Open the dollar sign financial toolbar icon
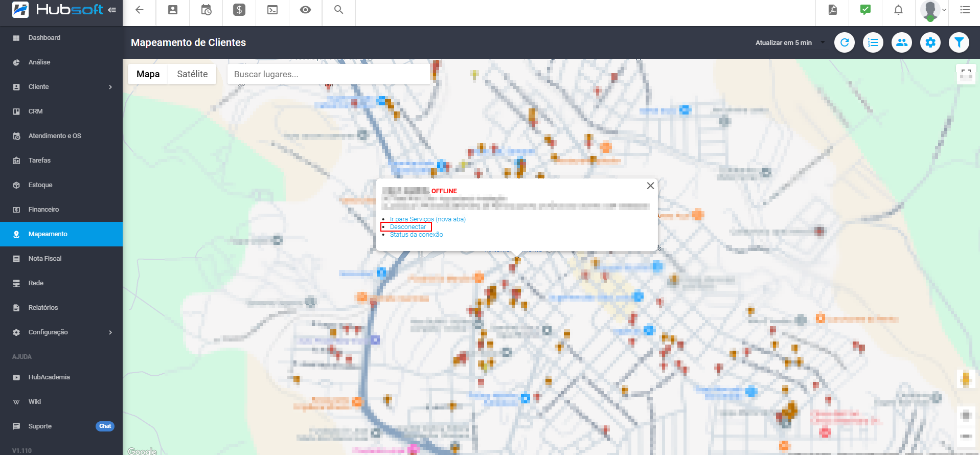This screenshot has height=455, width=980. pos(239,10)
